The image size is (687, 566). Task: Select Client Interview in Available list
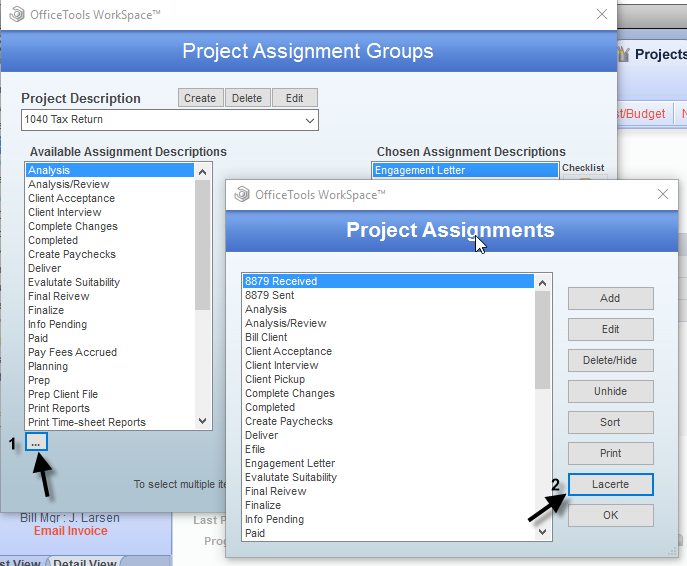[110, 212]
